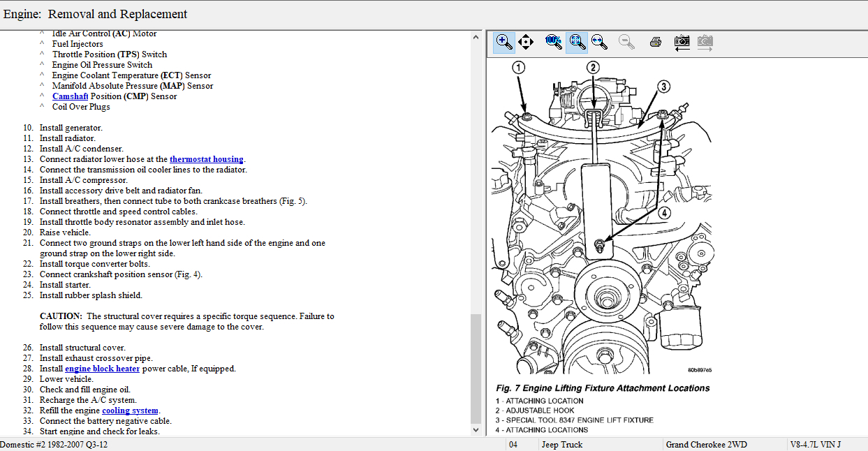This screenshot has width=868, height=451.
Task: Click the text pane scrollbar thumb
Action: coord(476,368)
